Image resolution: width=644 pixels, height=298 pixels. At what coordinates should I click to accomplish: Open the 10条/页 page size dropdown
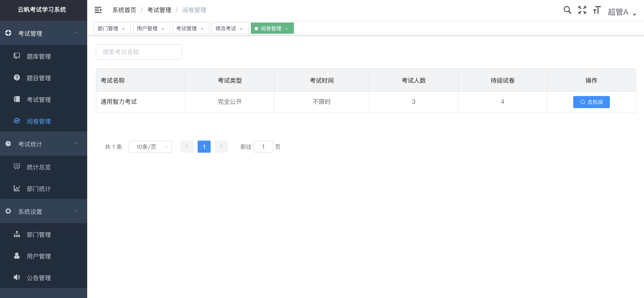point(150,146)
